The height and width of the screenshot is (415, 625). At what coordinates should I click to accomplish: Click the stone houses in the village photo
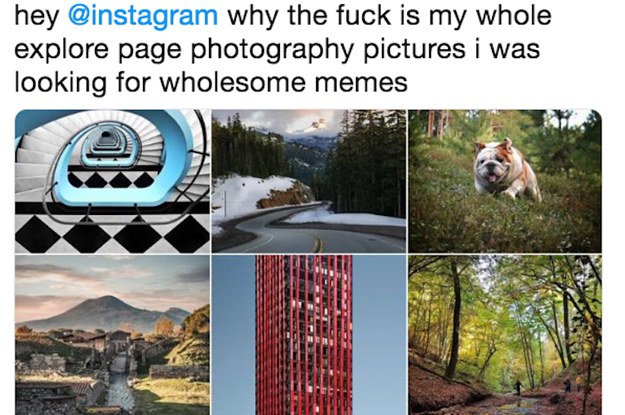click(100, 344)
